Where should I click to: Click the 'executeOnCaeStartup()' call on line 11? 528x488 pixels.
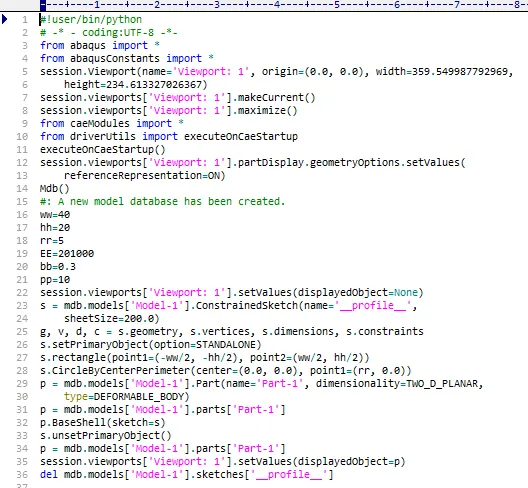(x=103, y=150)
